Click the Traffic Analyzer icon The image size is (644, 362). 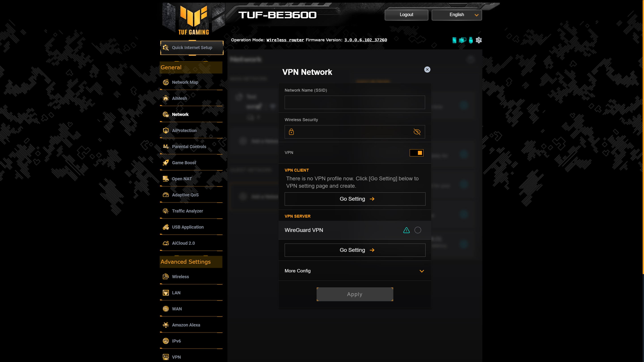click(x=166, y=211)
